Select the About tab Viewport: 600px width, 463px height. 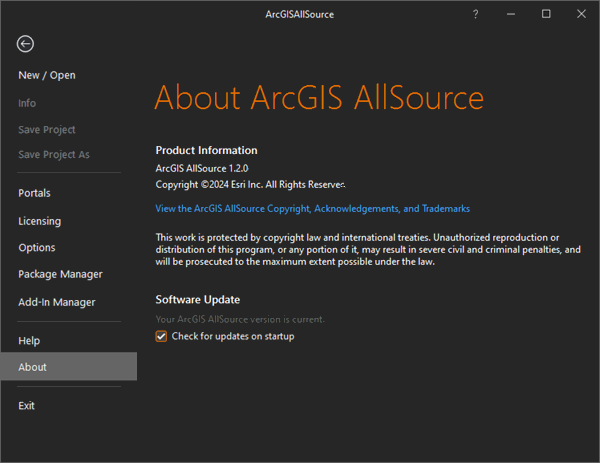click(32, 367)
